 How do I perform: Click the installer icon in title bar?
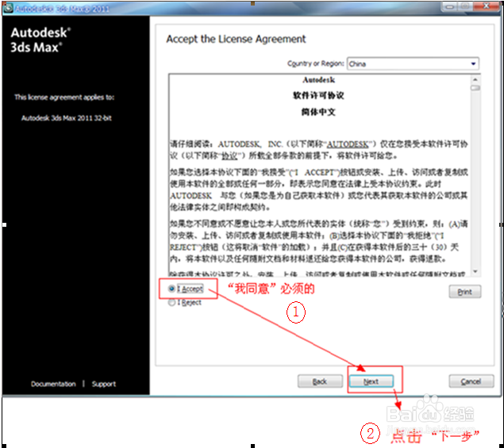click(x=8, y=8)
